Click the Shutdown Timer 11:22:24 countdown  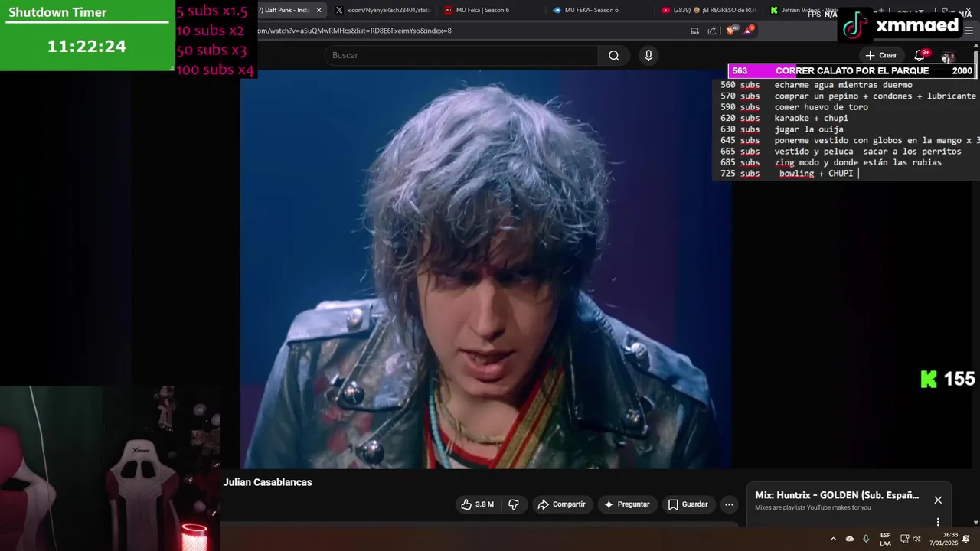tap(87, 46)
